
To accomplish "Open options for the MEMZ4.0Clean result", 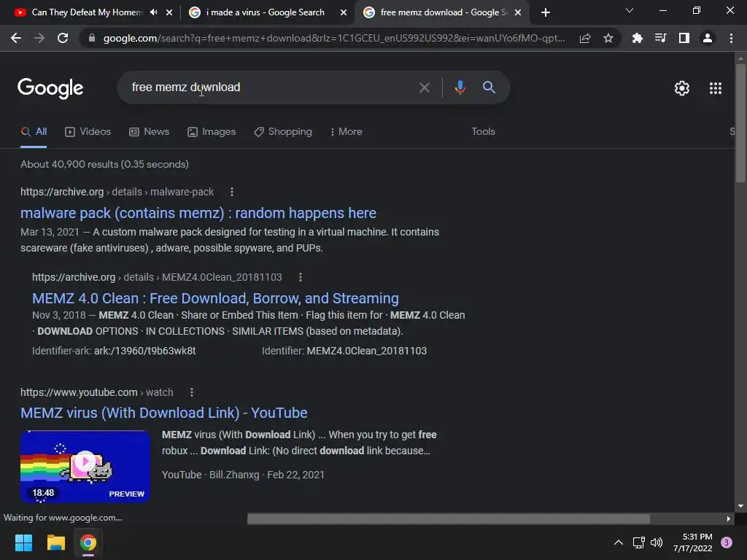I will tap(300, 277).
